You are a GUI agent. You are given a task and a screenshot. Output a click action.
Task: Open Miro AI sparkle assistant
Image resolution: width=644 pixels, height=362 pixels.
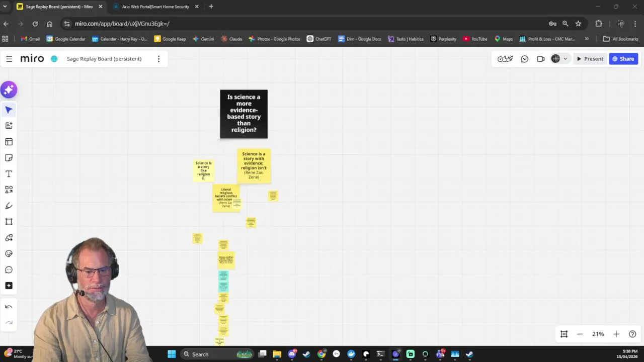(x=9, y=90)
